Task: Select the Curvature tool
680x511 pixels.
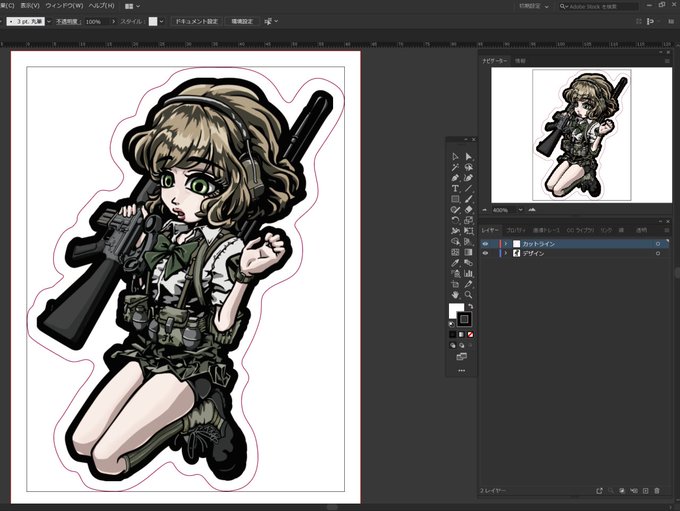Action: [x=468, y=178]
